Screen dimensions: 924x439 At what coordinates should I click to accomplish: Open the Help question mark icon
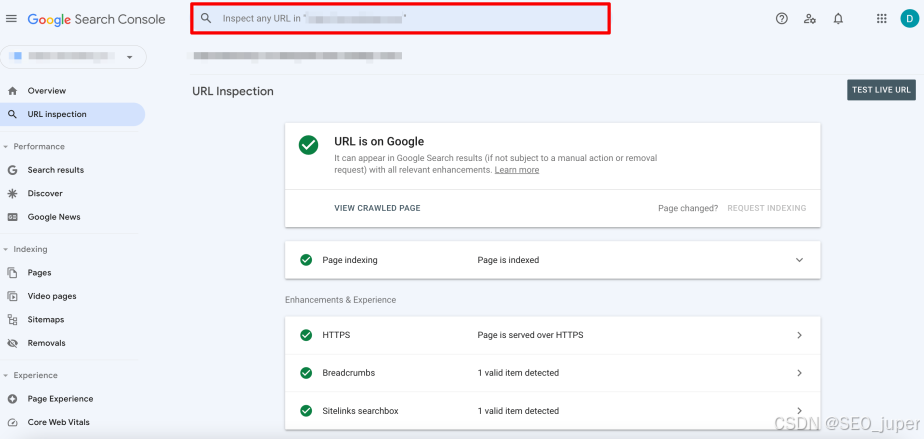coord(781,19)
